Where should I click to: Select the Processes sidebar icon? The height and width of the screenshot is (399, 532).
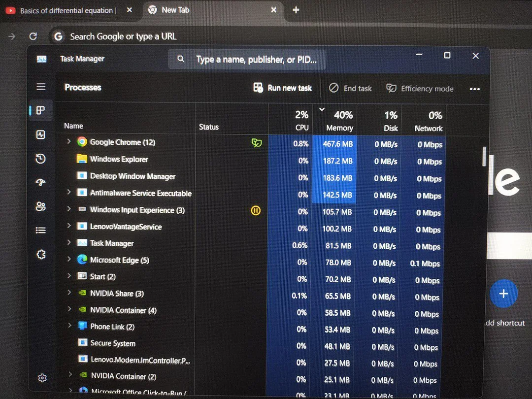pos(41,111)
